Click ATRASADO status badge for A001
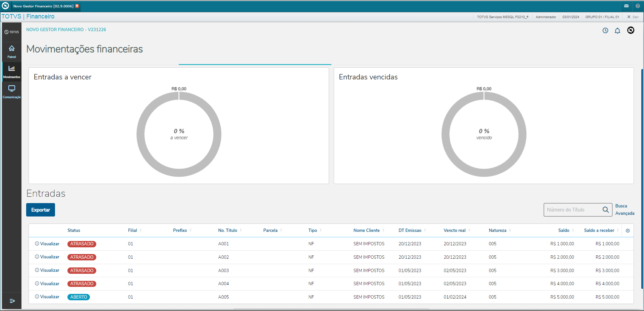 82,244
